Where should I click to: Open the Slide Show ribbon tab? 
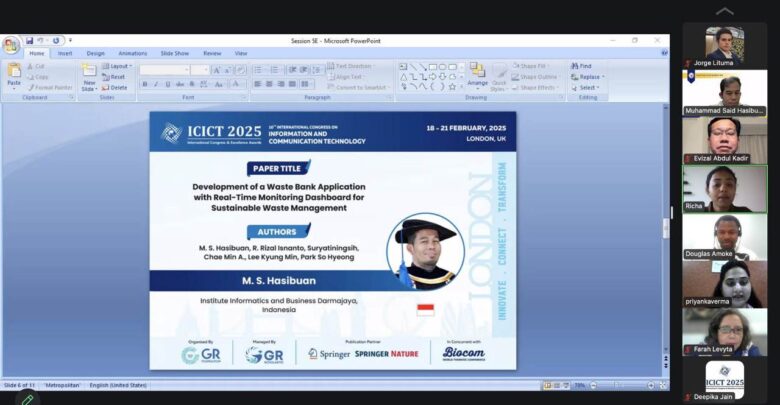174,53
